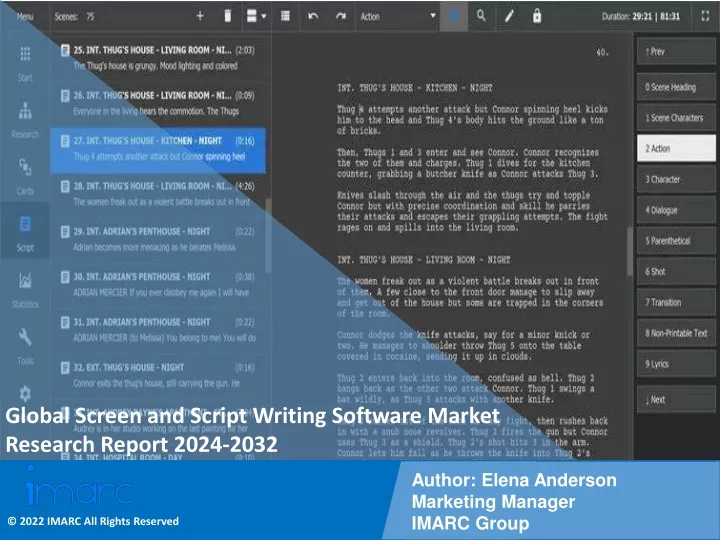The image size is (720, 540).
Task: Choose 0 Scene Heading element
Action: 676,87
